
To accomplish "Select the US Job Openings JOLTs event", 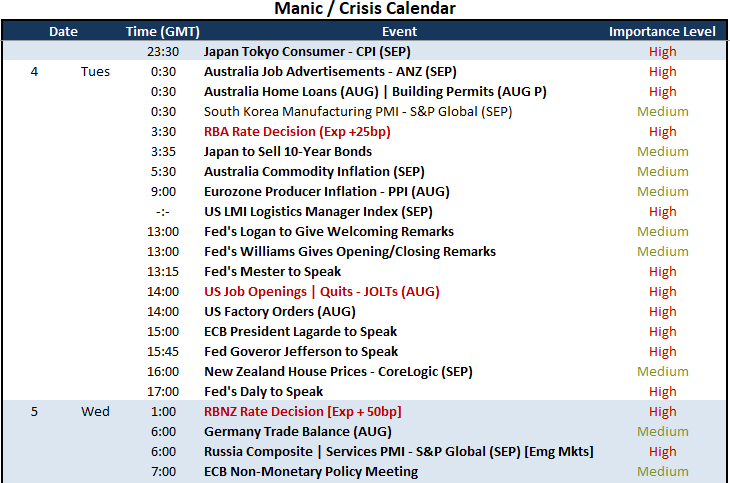I will (x=322, y=292).
